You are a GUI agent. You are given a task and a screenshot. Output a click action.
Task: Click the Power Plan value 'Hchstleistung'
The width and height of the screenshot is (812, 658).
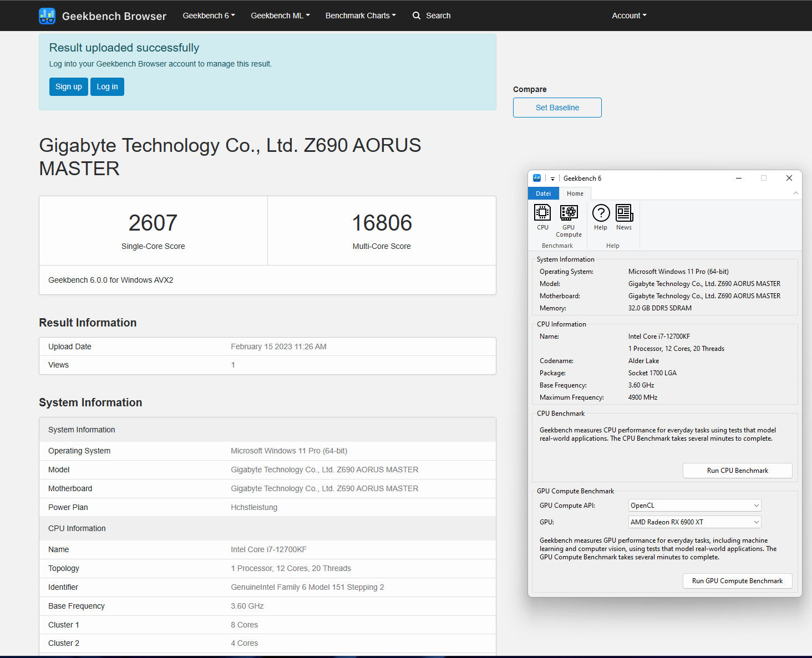[x=254, y=507]
